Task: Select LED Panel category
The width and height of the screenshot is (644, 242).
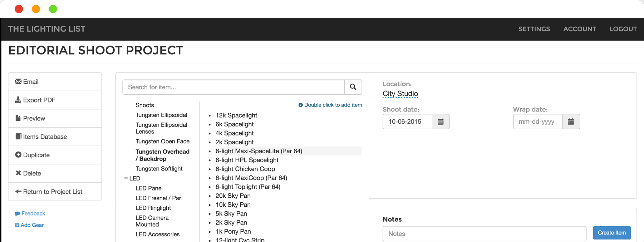Action: [x=149, y=188]
